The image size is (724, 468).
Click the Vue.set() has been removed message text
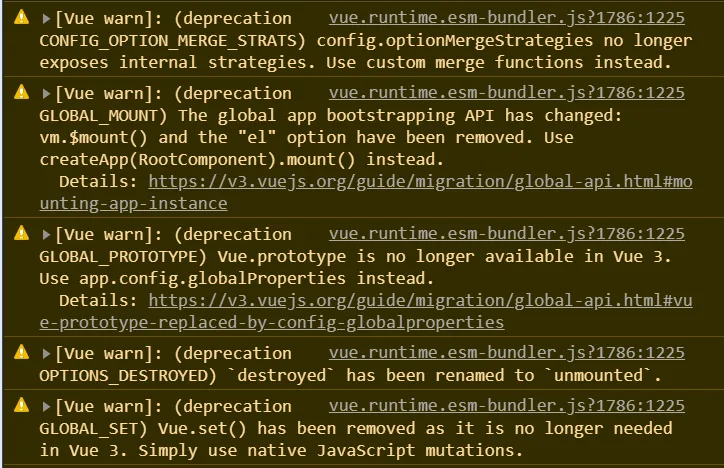[x=356, y=439]
